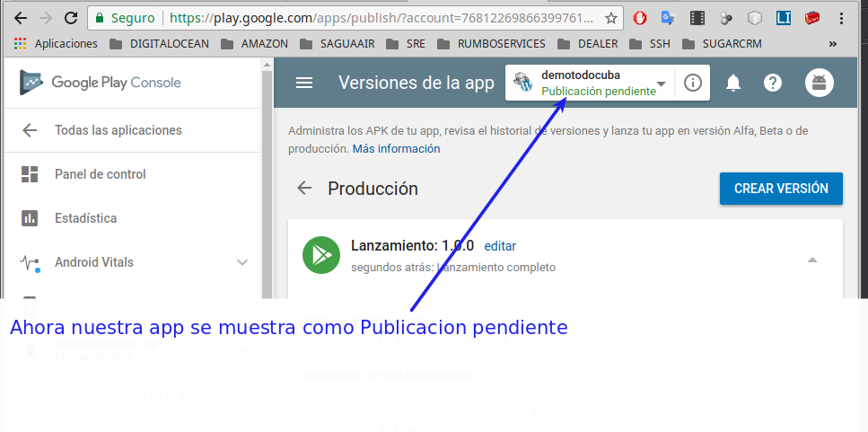The image size is (868, 432).
Task: Click the info circle icon
Action: point(693,83)
